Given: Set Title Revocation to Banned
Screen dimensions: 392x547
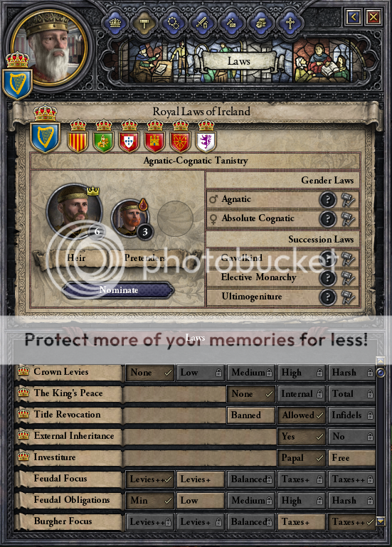Looking at the screenshot, I should [x=250, y=415].
